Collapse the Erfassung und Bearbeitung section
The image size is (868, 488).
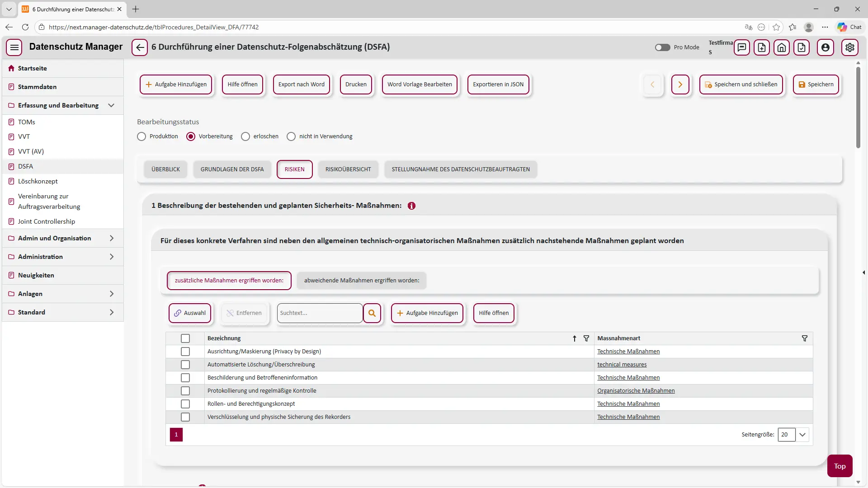[x=111, y=105]
